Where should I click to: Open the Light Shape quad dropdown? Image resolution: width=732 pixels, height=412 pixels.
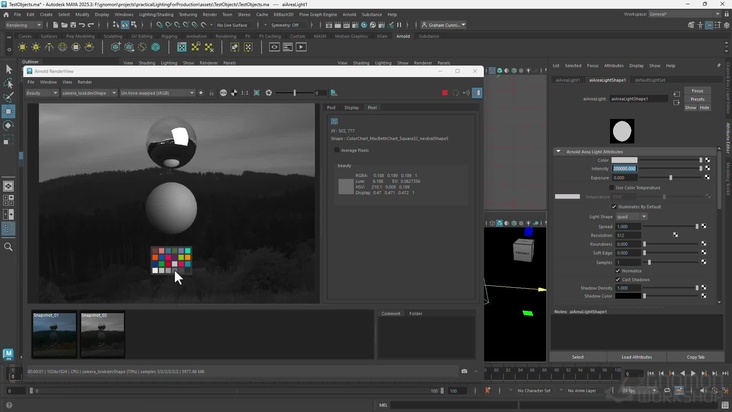point(631,216)
